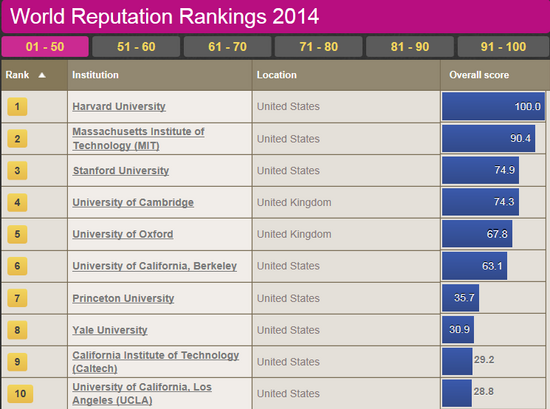The height and width of the screenshot is (409, 550).
Task: Follow the University of Oxford link
Action: coord(123,234)
